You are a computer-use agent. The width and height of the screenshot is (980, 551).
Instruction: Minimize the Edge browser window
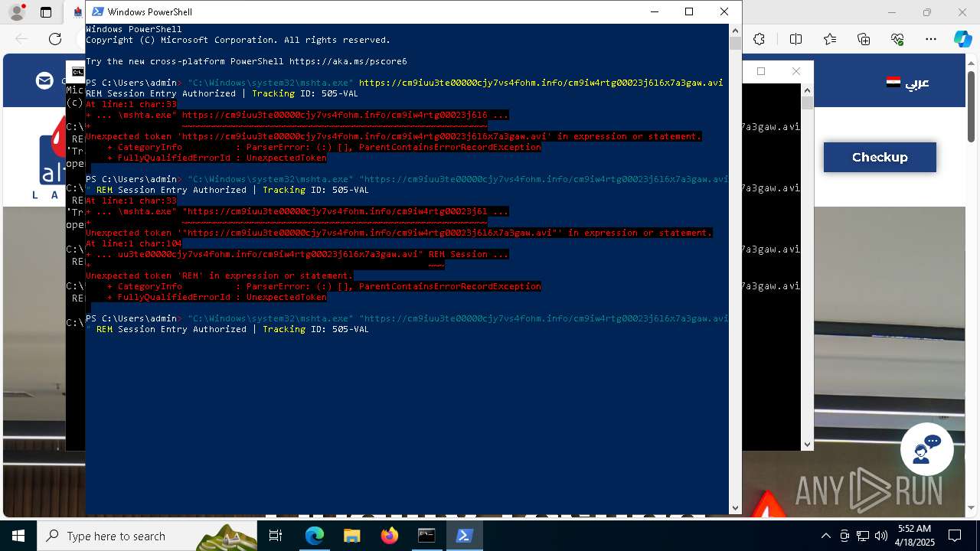[x=892, y=12]
